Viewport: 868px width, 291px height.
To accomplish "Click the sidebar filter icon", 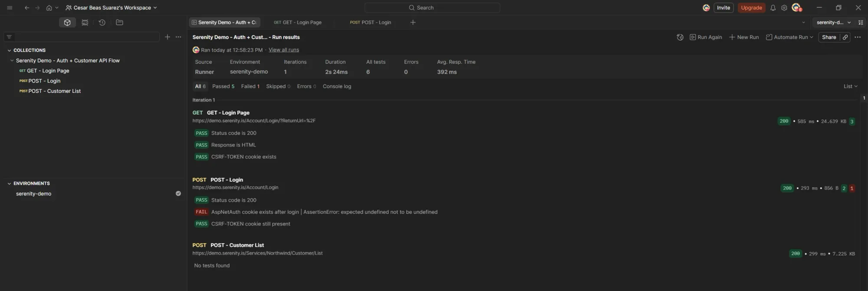I will 9,37.
